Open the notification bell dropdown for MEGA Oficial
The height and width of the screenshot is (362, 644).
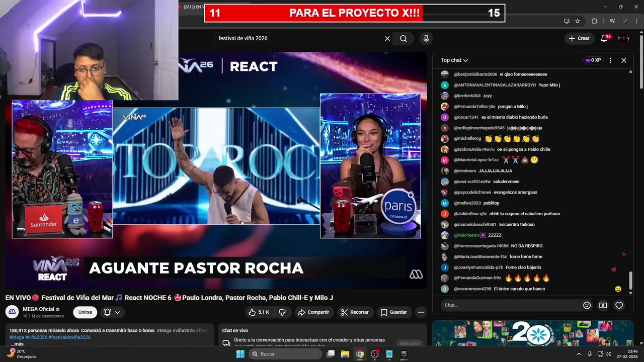coord(112,312)
